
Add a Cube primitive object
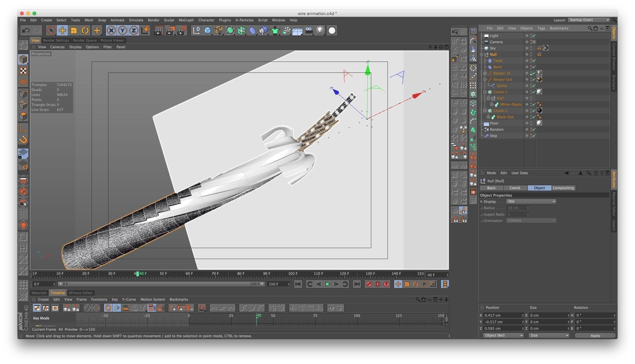pos(207,30)
